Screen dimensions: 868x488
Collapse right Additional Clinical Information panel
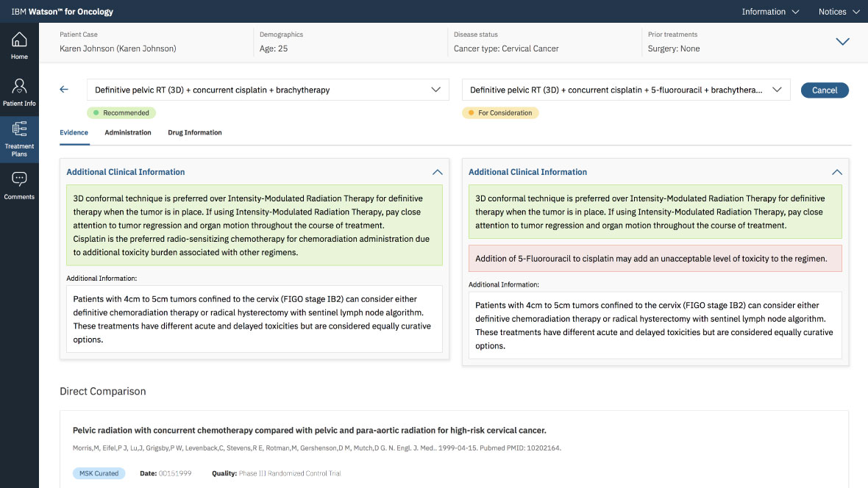836,172
